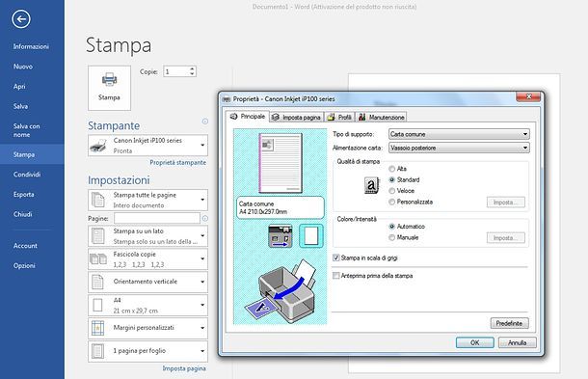Image resolution: width=588 pixels, height=379 pixels.
Task: Open Opzioni in the sidebar
Action: (x=24, y=265)
